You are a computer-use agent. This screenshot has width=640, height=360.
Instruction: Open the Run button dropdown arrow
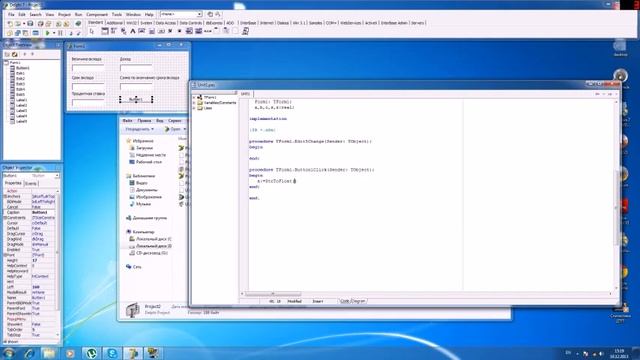click(x=54, y=33)
